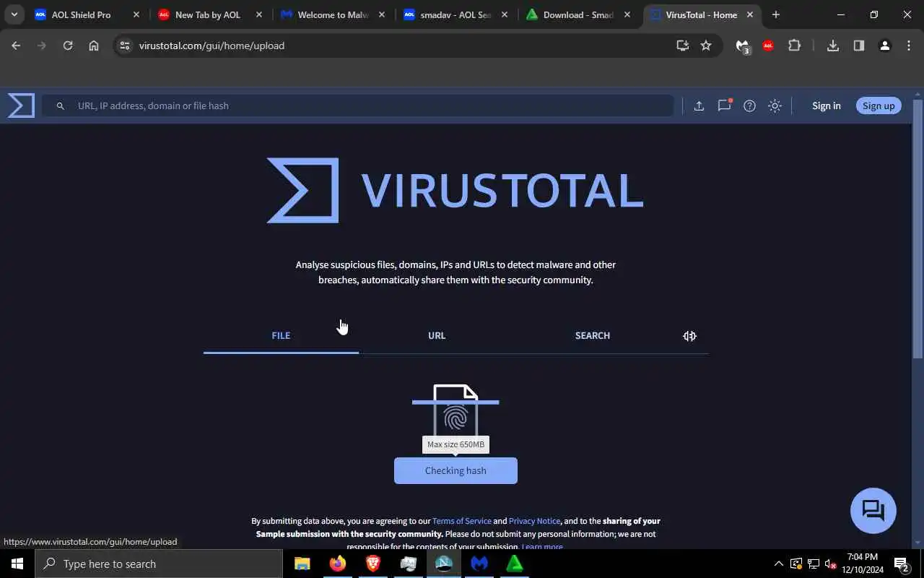Open the extensions puzzle icon
Image resolution: width=924 pixels, height=578 pixels.
[x=794, y=46]
